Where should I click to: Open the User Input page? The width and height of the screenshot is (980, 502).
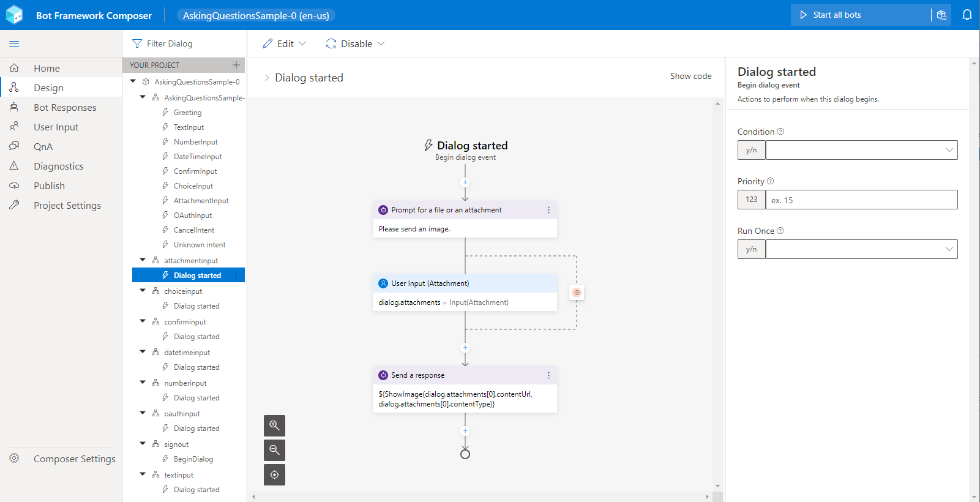click(x=61, y=127)
